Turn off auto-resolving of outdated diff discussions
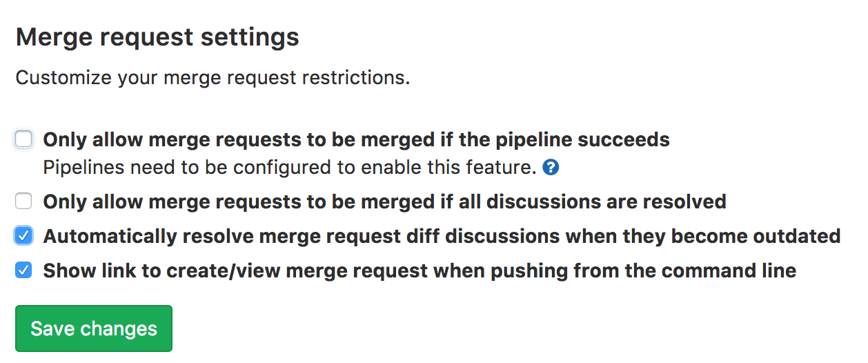 coord(24,236)
